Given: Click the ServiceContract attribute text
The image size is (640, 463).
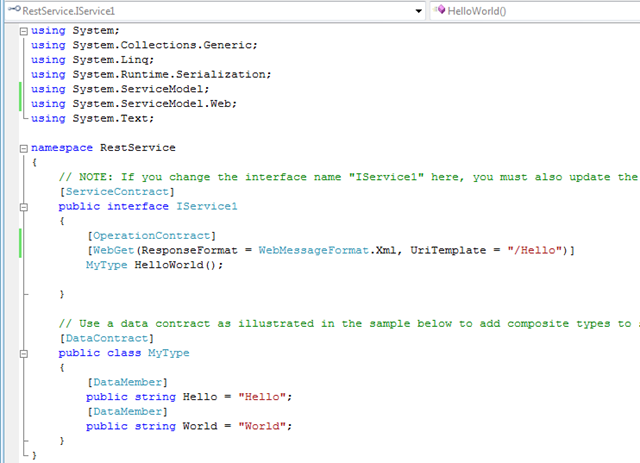Looking at the screenshot, I should tap(117, 191).
